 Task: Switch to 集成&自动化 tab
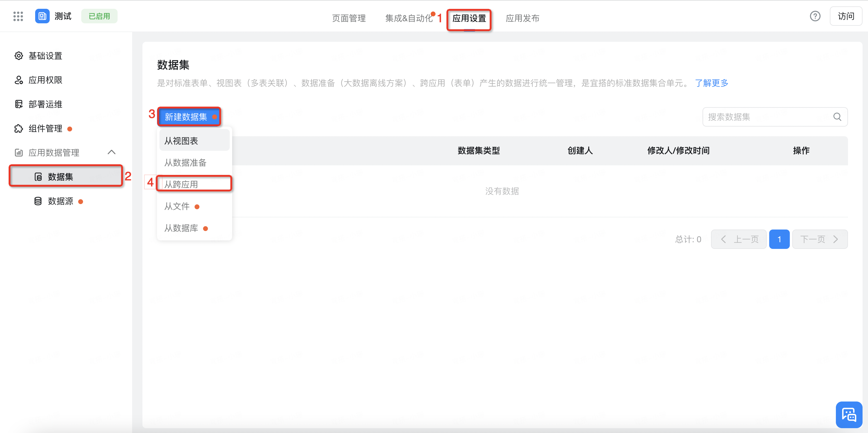(409, 18)
